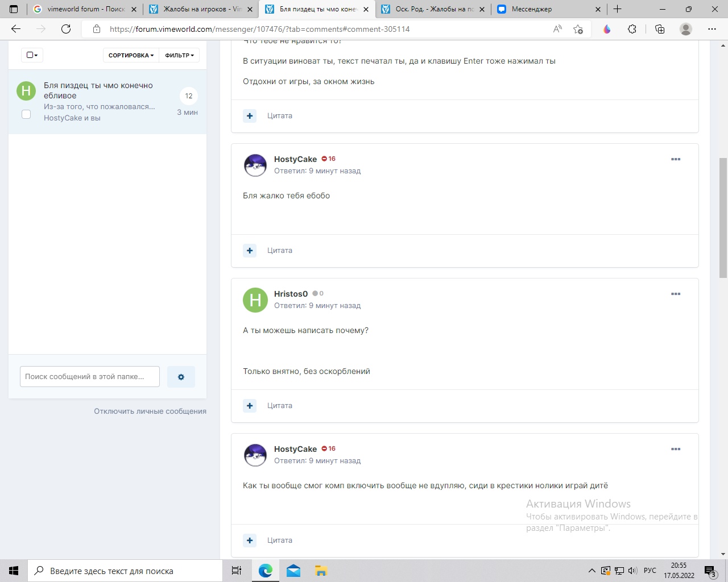Add this page to favorites star
The image size is (728, 582).
pos(578,29)
